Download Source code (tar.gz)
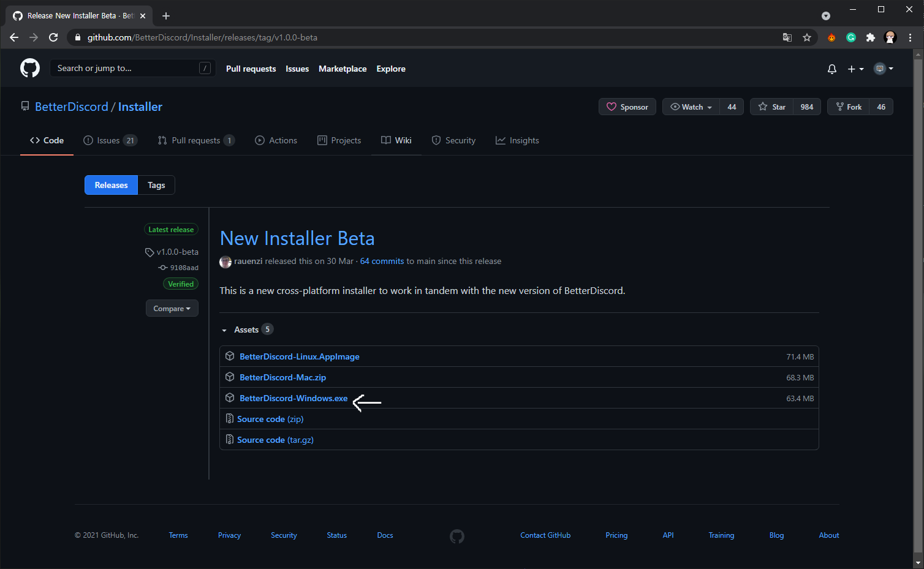 point(275,440)
